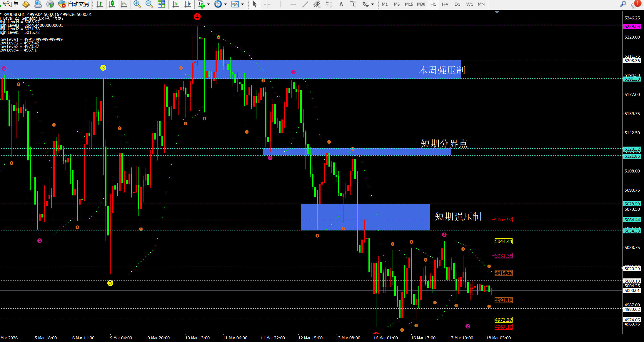The image size is (644, 342).
Task: Click the Zoom Out magnifier icon
Action: pos(149,4)
